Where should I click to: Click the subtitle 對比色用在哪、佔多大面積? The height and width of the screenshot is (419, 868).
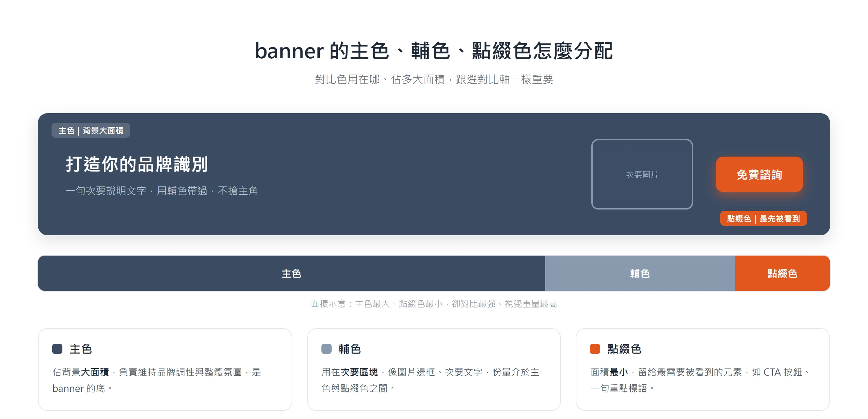coord(379,79)
